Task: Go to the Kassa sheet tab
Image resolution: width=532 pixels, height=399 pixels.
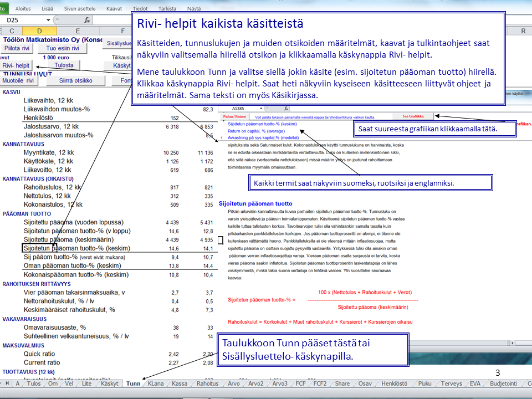Action: 180,383
